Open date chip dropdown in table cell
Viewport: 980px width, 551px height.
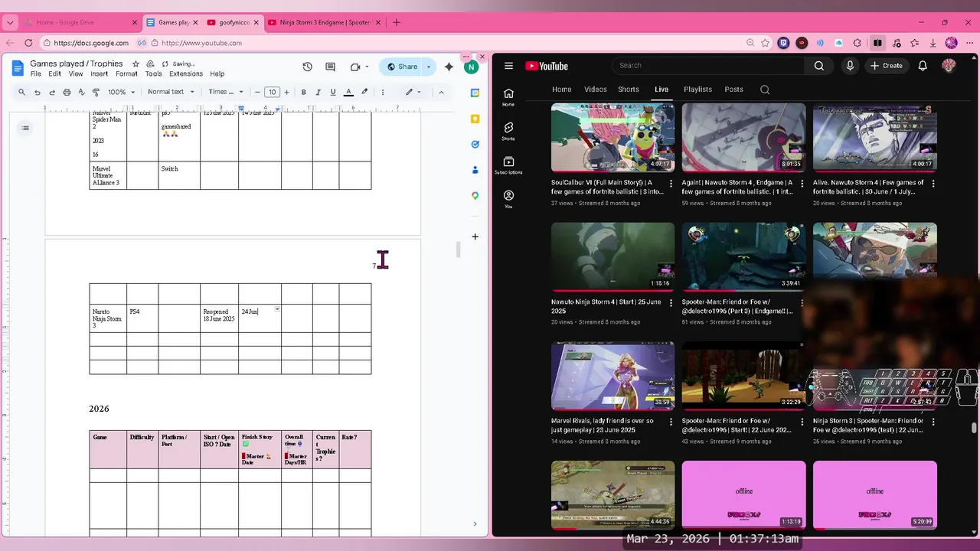(276, 309)
